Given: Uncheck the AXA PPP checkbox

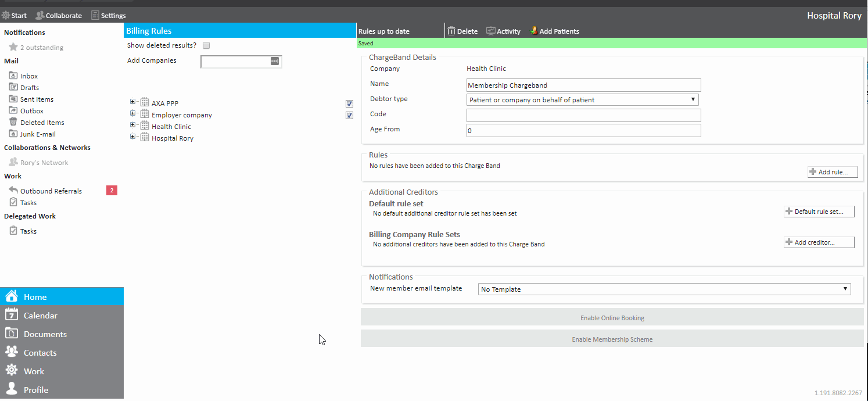Looking at the screenshot, I should point(349,103).
